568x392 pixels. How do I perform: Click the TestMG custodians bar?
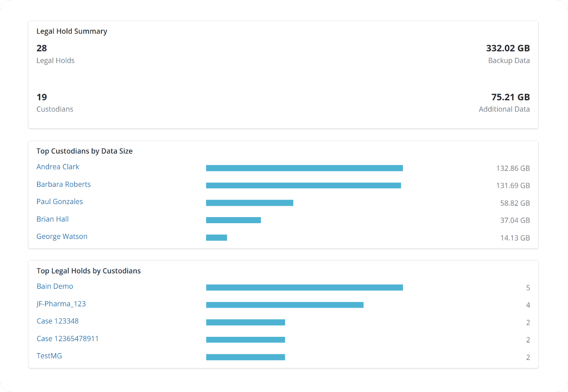coord(245,357)
